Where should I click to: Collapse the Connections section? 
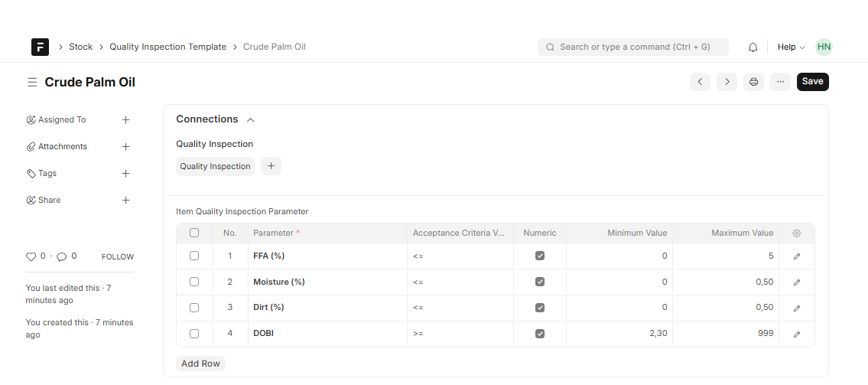(x=250, y=119)
